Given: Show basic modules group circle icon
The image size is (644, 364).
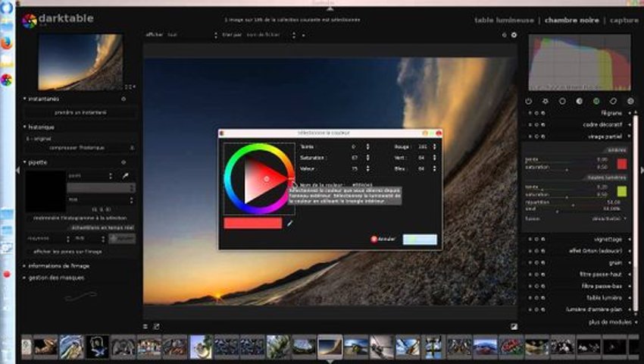Looking at the screenshot, I should [x=562, y=101].
